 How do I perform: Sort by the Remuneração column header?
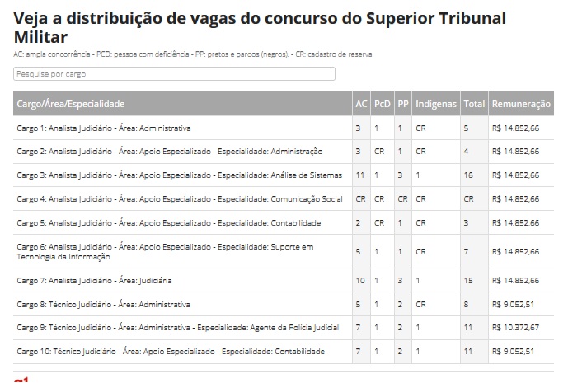(521, 104)
